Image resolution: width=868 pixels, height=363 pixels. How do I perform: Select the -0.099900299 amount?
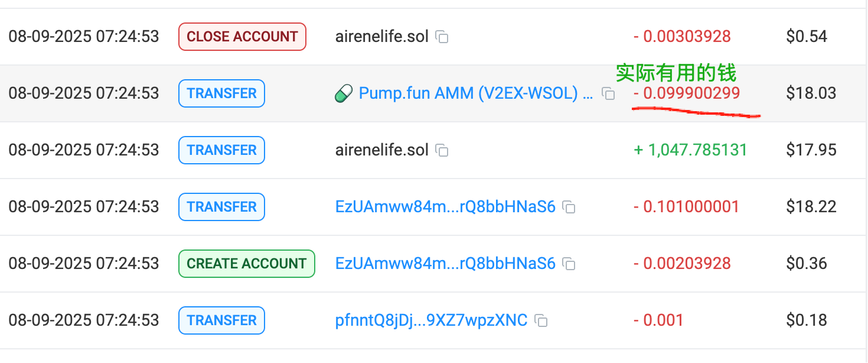pyautogui.click(x=687, y=93)
